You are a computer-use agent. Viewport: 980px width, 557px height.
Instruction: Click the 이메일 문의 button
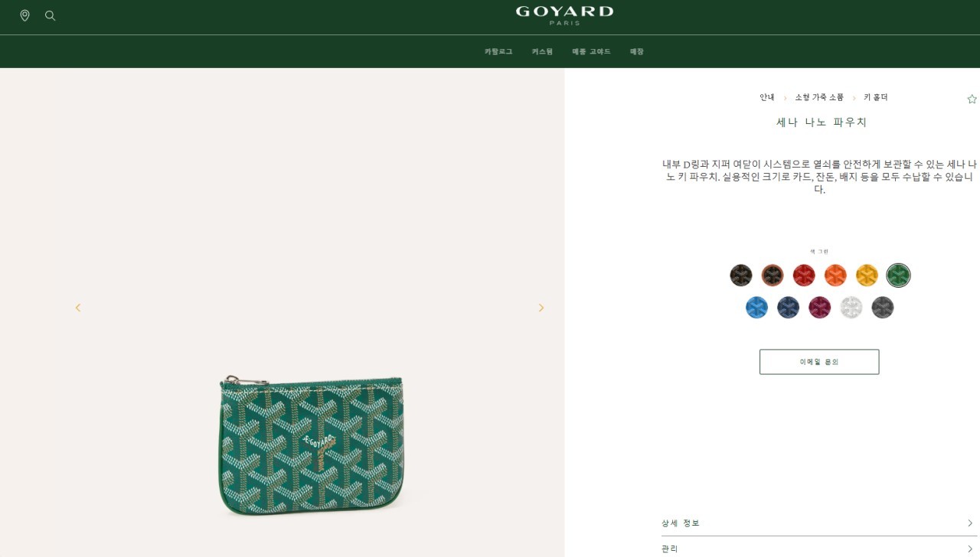point(819,362)
